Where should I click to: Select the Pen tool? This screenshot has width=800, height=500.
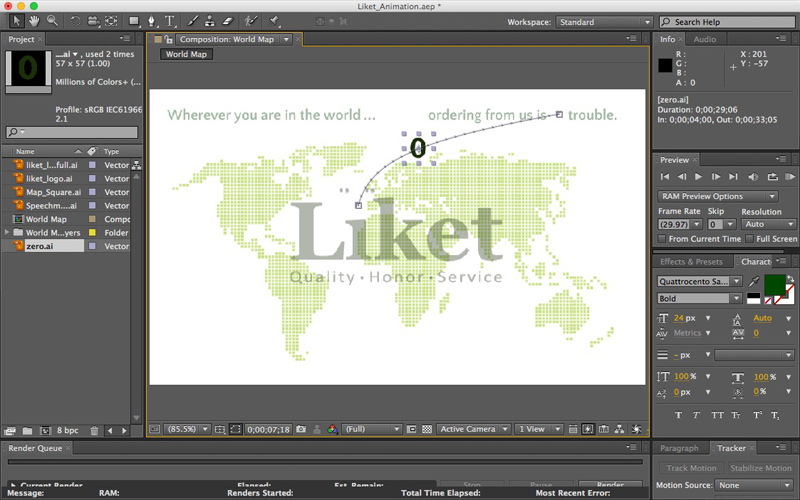coord(152,21)
